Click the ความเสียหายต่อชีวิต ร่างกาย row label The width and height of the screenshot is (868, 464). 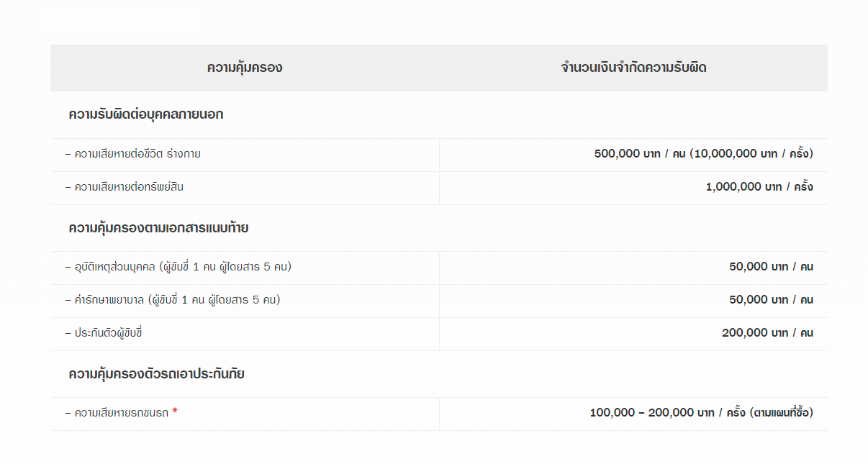pos(132,154)
